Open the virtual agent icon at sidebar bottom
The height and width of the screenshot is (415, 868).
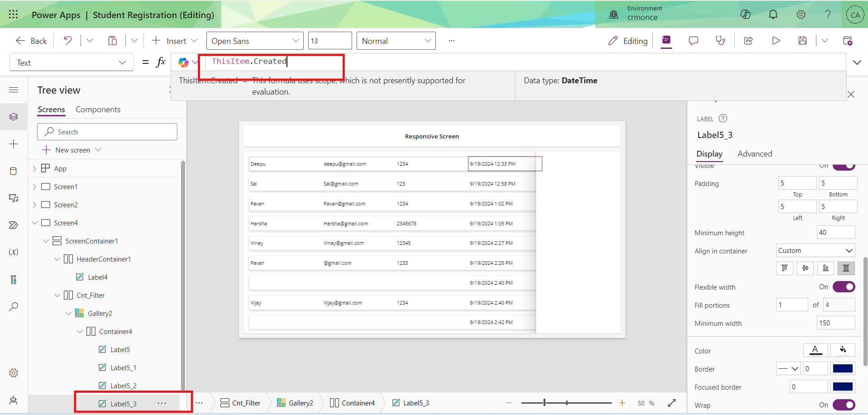click(x=14, y=400)
